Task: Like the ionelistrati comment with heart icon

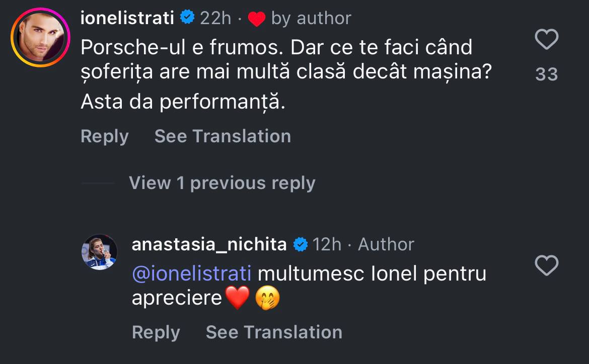Action: click(546, 40)
